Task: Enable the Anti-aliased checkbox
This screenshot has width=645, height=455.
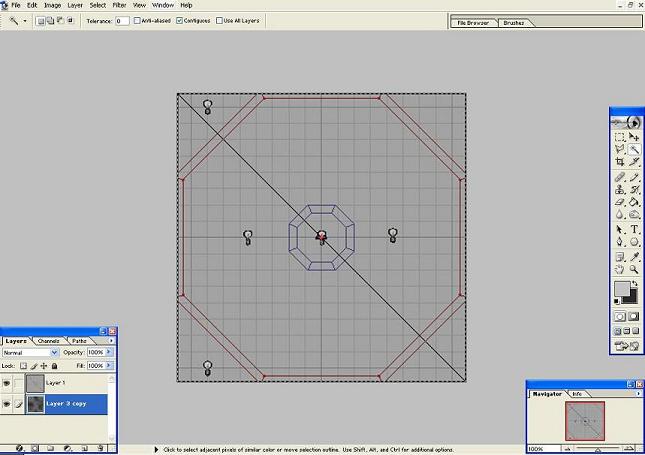Action: (137, 20)
